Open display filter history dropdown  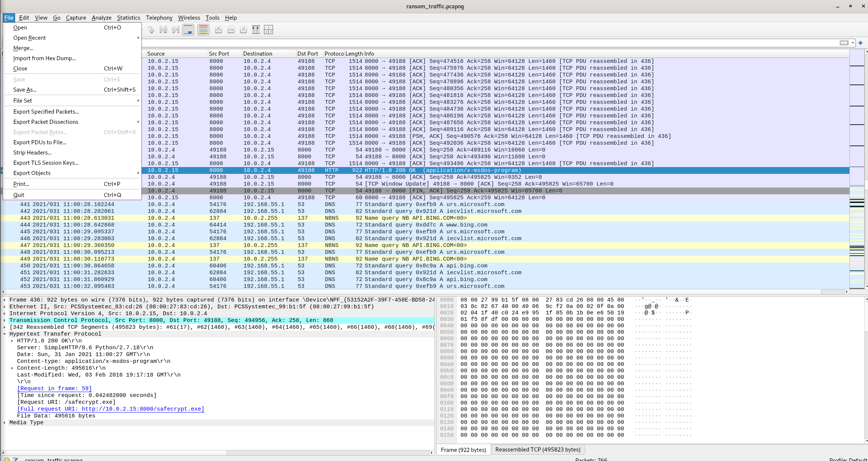(853, 43)
